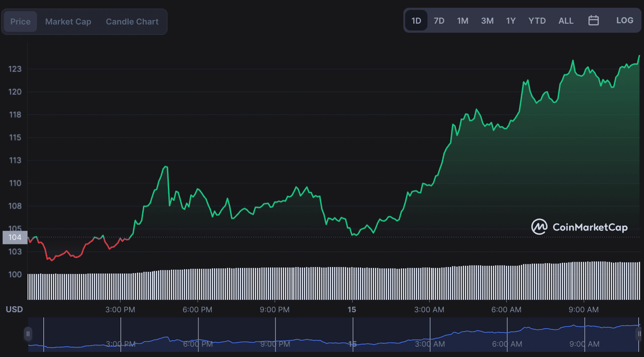Click the 9:00 AM x-axis label
This screenshot has height=357, width=644.
(583, 310)
